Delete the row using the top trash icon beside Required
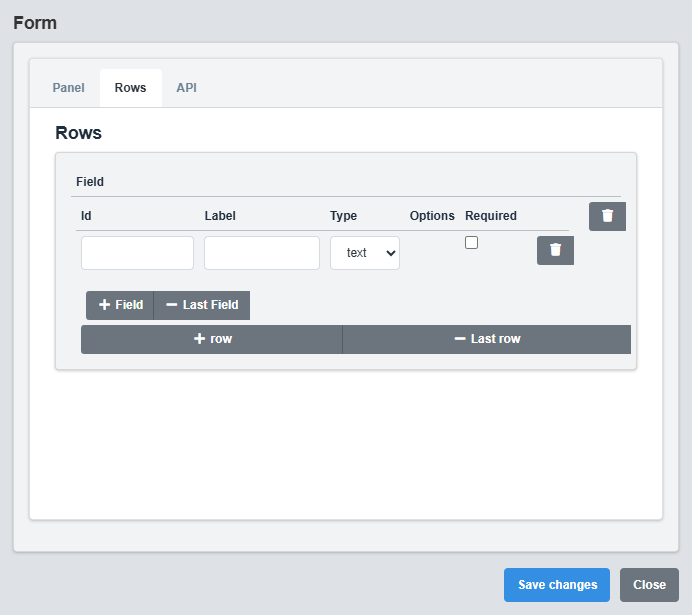Screen dimensions: 692x615 (x=607, y=216)
